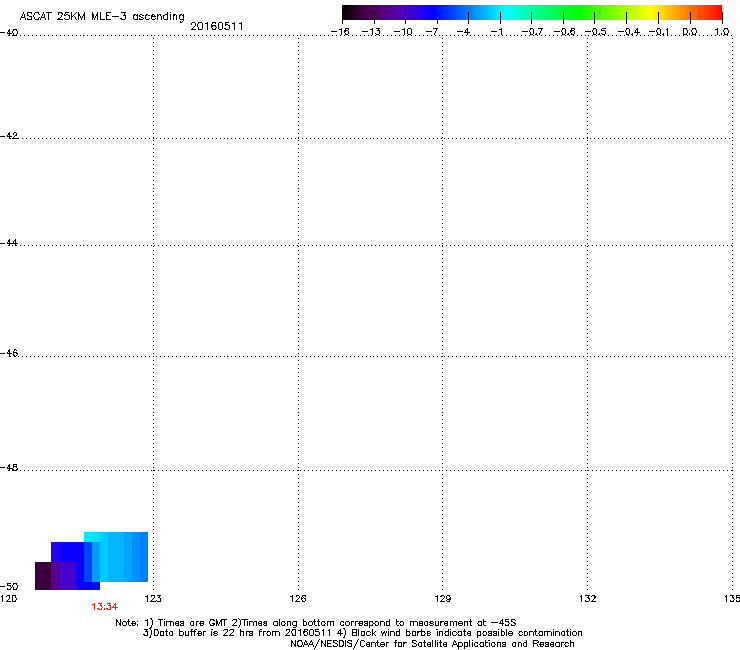Click the NOAA/NESDIS credit line
This screenshot has width=740, height=650.
(432, 644)
